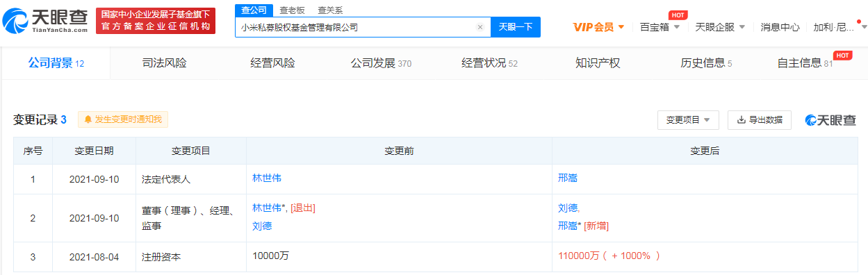Open 刘德 link in 变更后 column
The width and height of the screenshot is (868, 275).
(x=568, y=208)
